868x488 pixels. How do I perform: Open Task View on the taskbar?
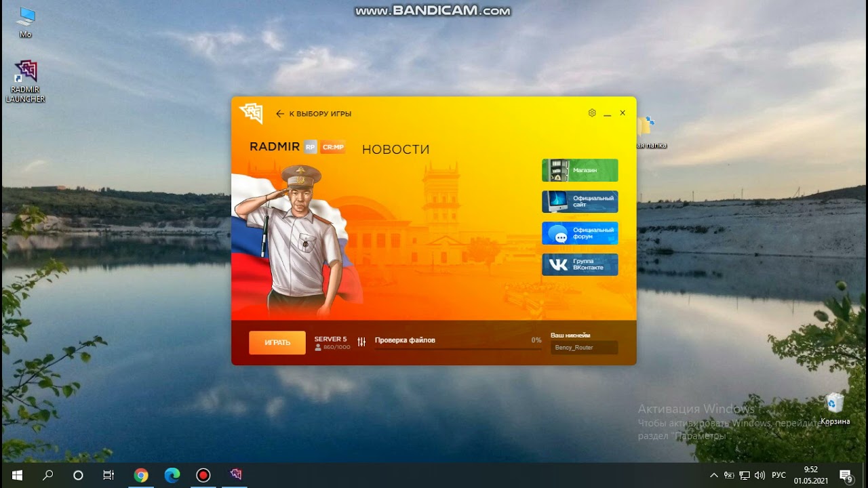(108, 475)
